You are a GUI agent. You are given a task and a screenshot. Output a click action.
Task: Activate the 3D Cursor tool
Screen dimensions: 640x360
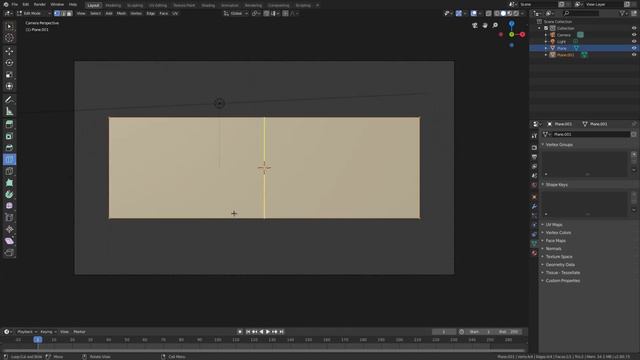(9, 38)
